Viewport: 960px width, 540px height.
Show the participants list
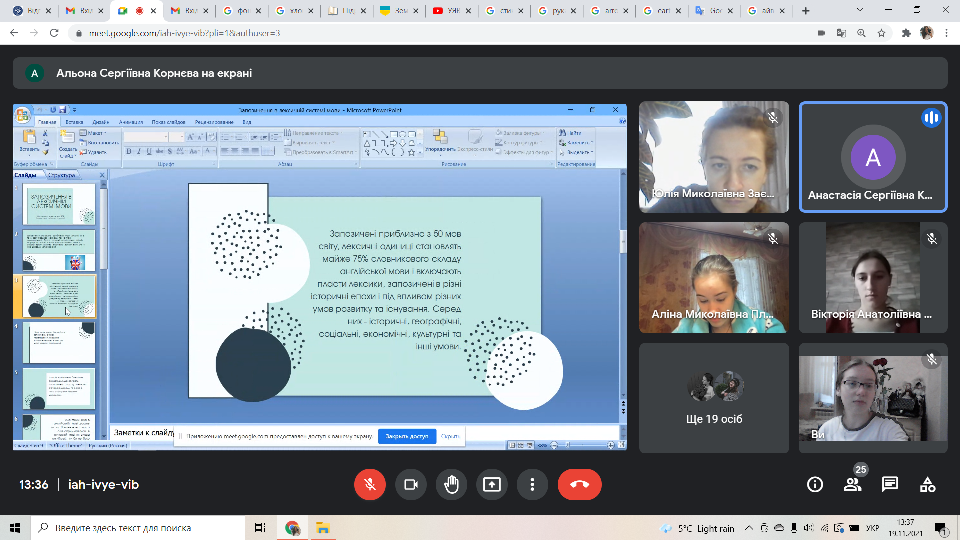pos(852,484)
